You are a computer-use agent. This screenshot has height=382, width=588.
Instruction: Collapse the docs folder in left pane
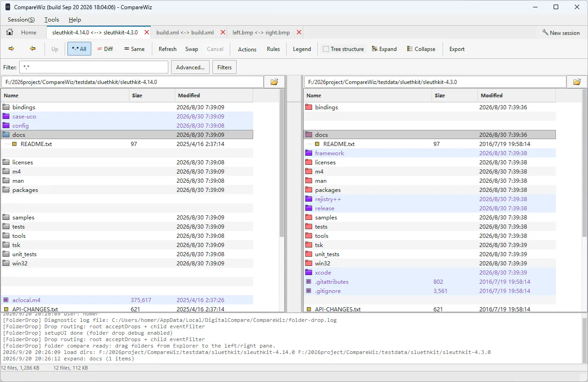pyautogui.click(x=6, y=135)
